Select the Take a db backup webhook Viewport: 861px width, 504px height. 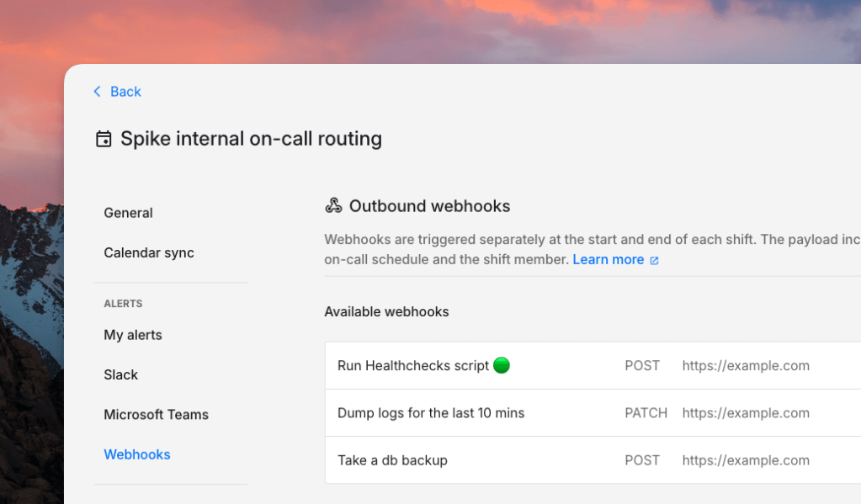tap(392, 460)
